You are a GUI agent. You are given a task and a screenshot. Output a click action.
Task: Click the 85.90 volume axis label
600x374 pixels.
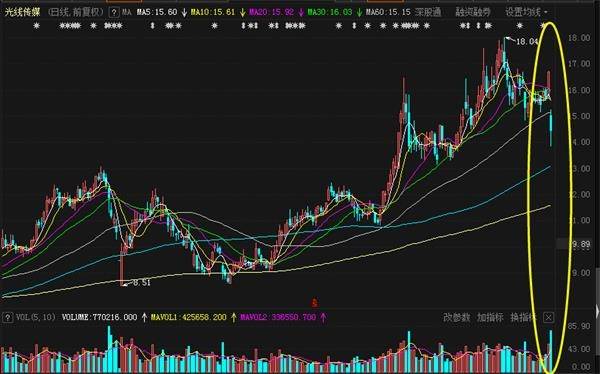579,326
